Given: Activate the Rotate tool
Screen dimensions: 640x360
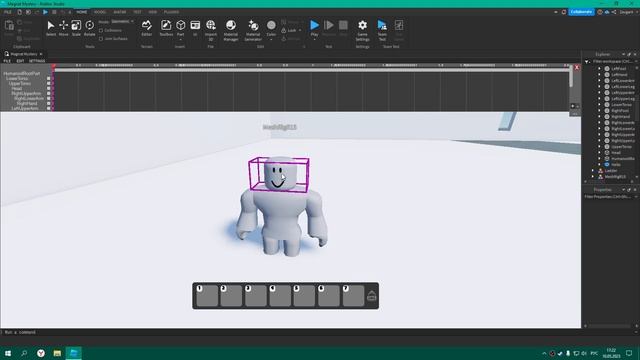Looking at the screenshot, I should (x=89, y=28).
